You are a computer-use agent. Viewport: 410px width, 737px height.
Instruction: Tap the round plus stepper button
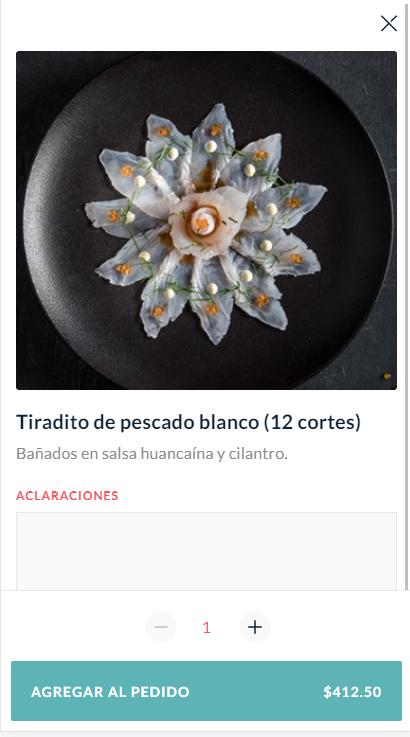[x=255, y=627]
